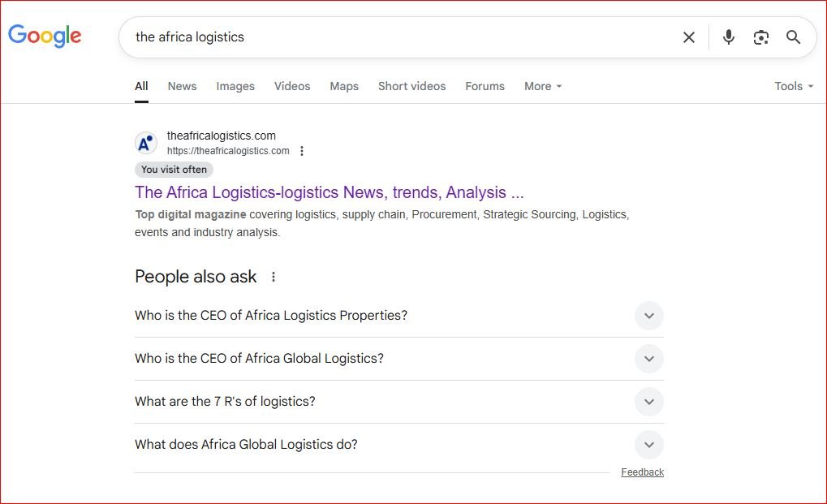Open the More filters dropdown
Screen dimensions: 827x504
(543, 86)
